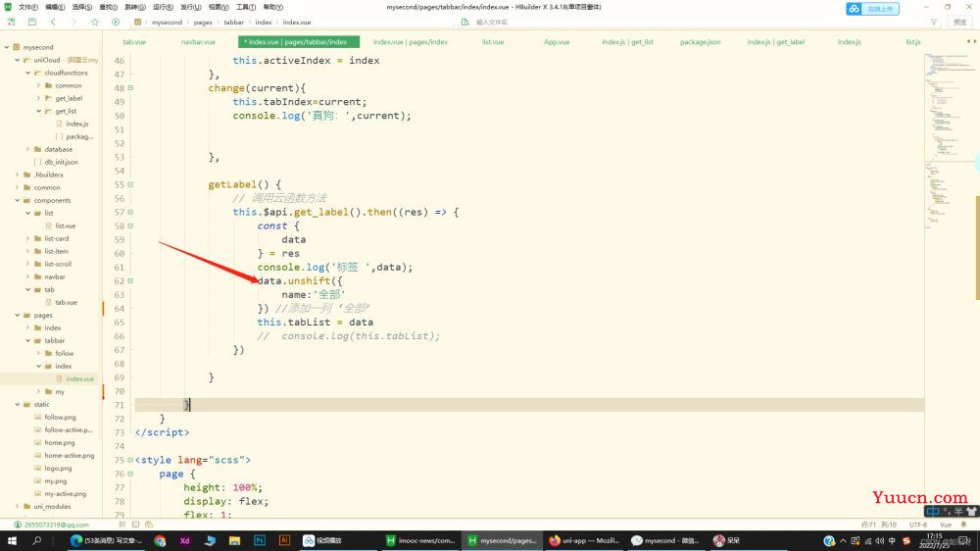The width and height of the screenshot is (980, 551).
Task: Open the 运行 menu
Action: (x=163, y=7)
